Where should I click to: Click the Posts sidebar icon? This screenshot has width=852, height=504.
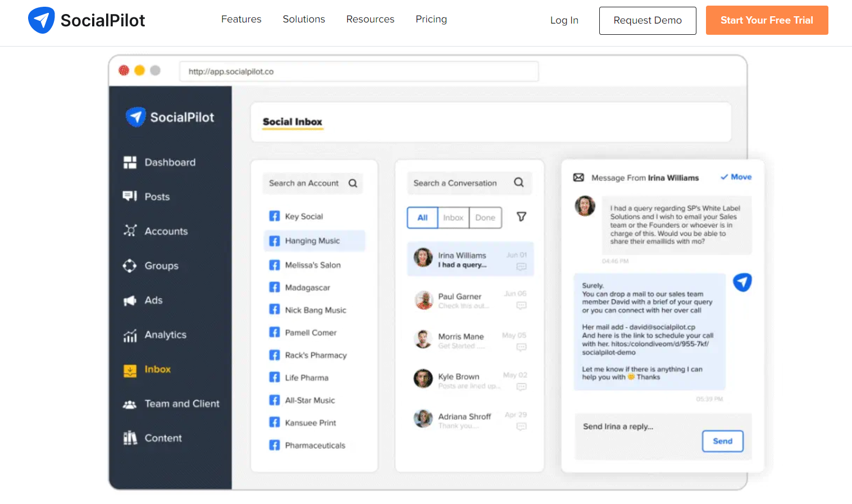point(130,196)
